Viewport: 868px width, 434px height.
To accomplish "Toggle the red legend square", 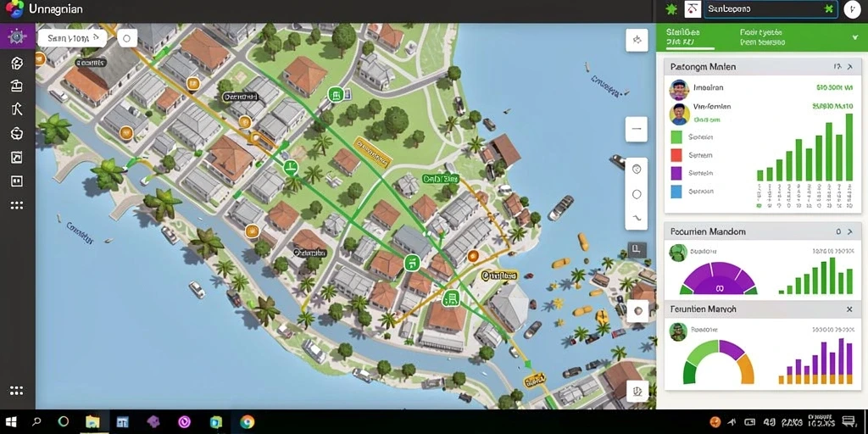I will [676, 155].
